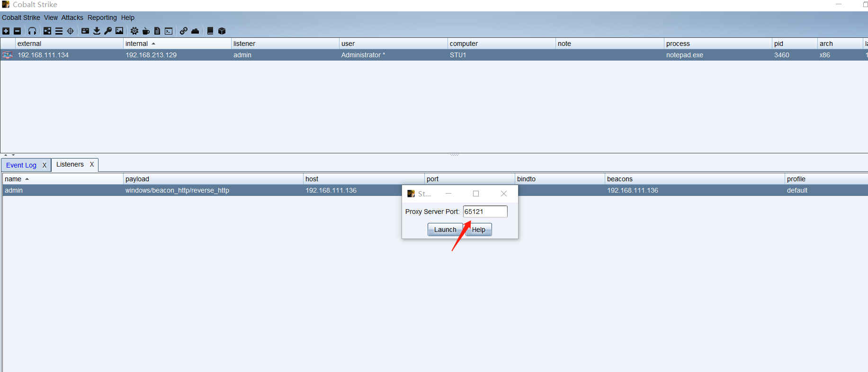The image size is (868, 372).
Task: Switch to the Event Log tab
Action: click(21, 165)
